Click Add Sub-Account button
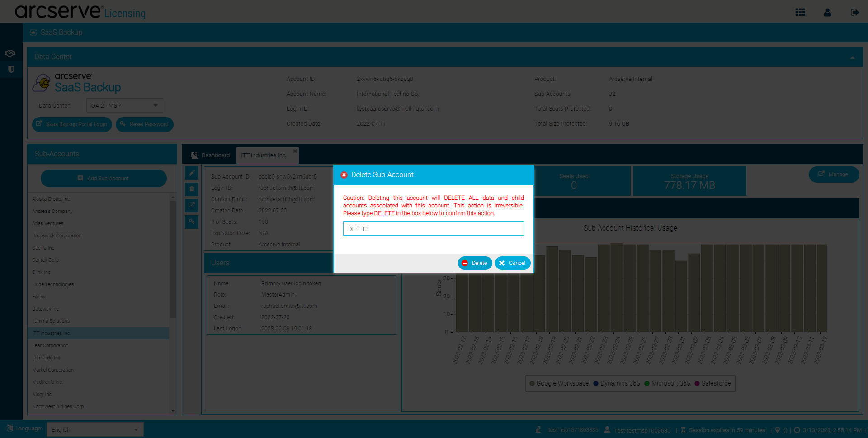 tap(104, 178)
